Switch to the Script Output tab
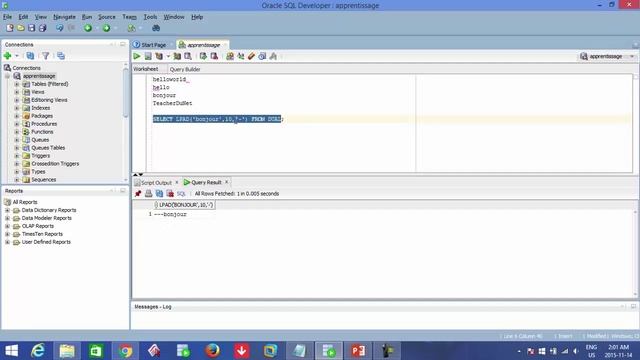 pyautogui.click(x=156, y=182)
